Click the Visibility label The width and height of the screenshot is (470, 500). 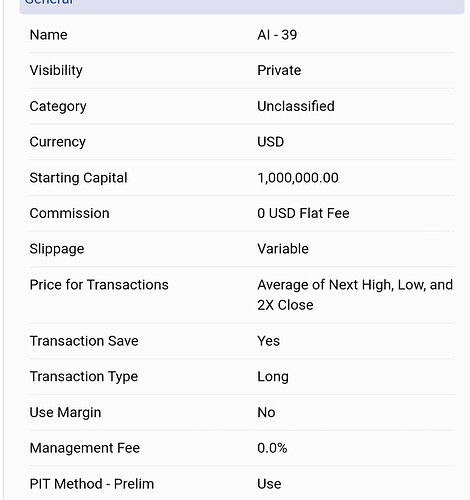click(56, 70)
